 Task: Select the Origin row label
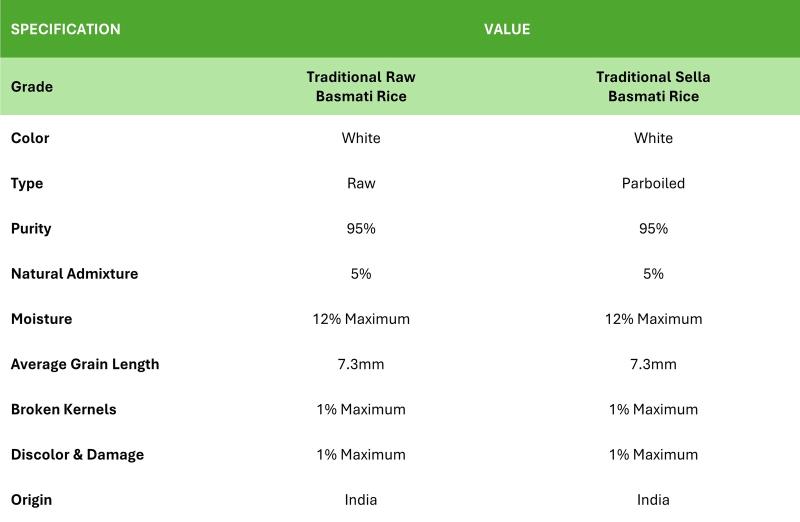point(32,500)
